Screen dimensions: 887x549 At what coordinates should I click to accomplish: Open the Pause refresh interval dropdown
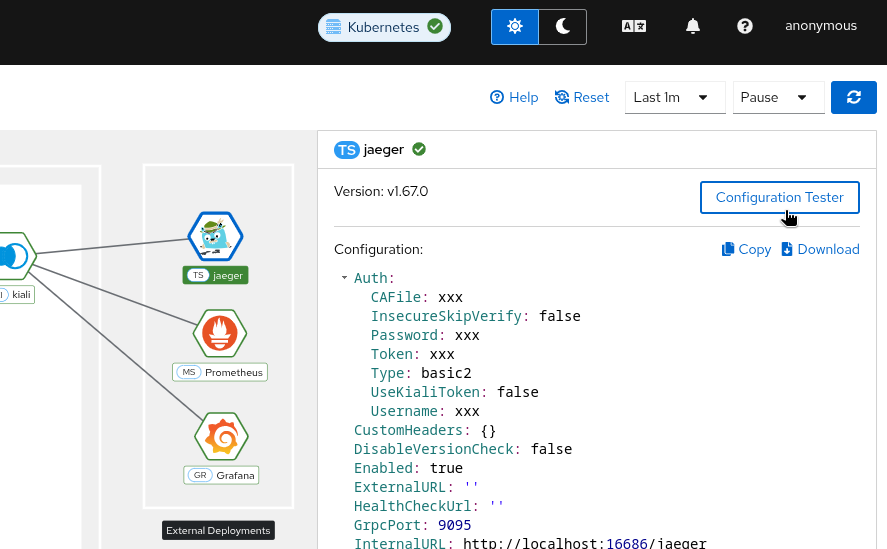coord(778,97)
